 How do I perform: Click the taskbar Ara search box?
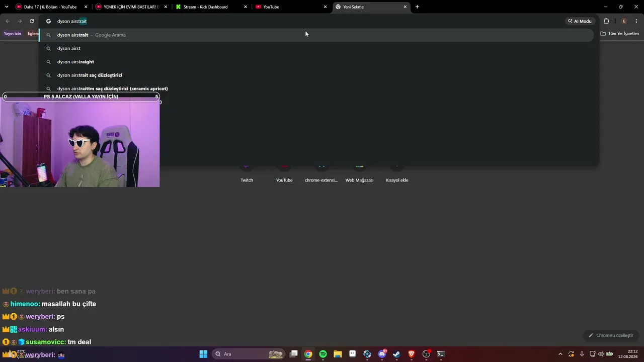coord(249,354)
